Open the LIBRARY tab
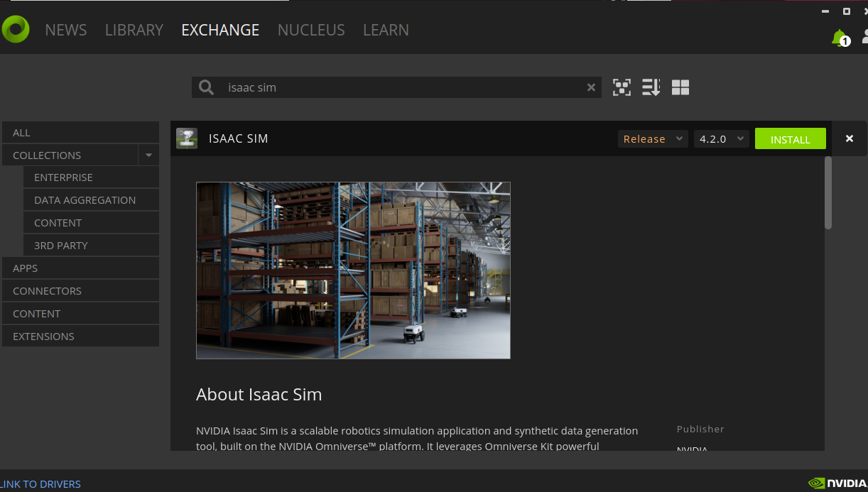The height and width of the screenshot is (492, 868). (134, 30)
